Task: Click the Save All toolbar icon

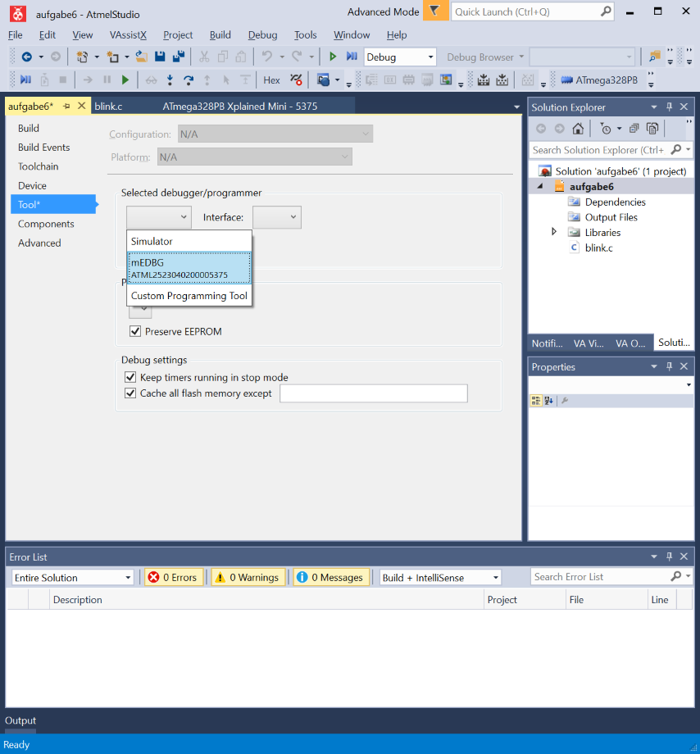Action: point(177,57)
